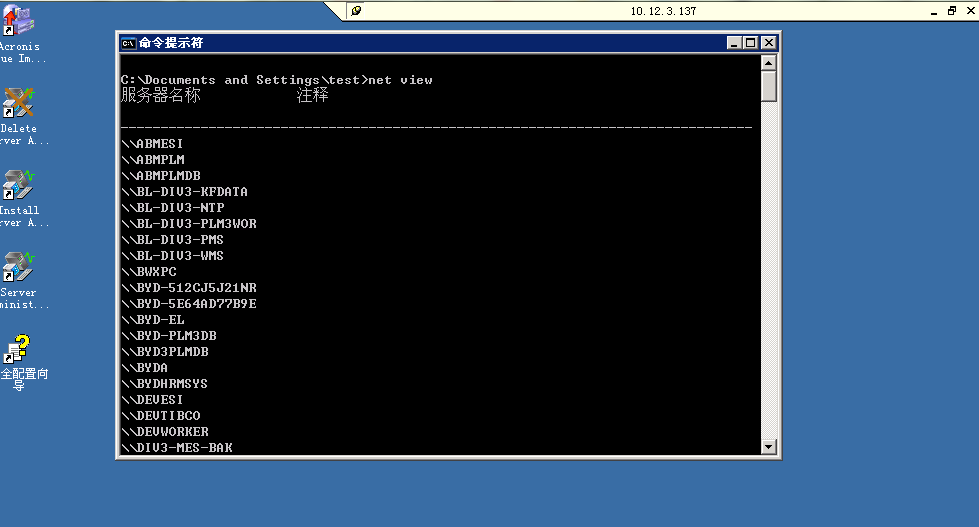Click the scrollbar down arrow
Image resolution: width=979 pixels, height=527 pixels.
pos(769,447)
